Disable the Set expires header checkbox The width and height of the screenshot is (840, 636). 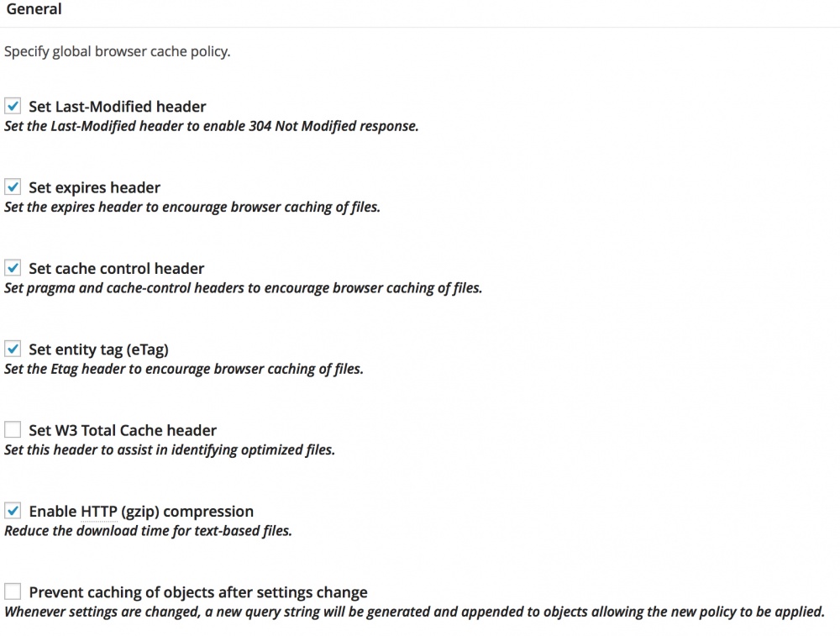(x=13, y=187)
